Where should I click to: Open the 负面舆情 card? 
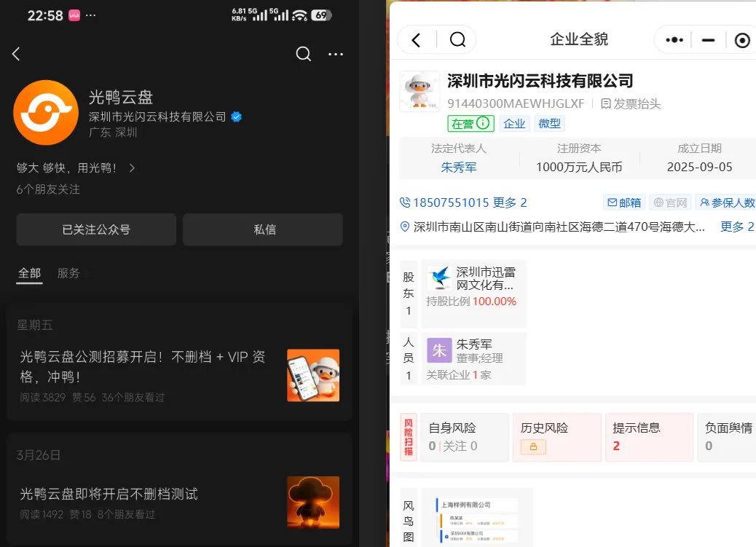pyautogui.click(x=727, y=437)
